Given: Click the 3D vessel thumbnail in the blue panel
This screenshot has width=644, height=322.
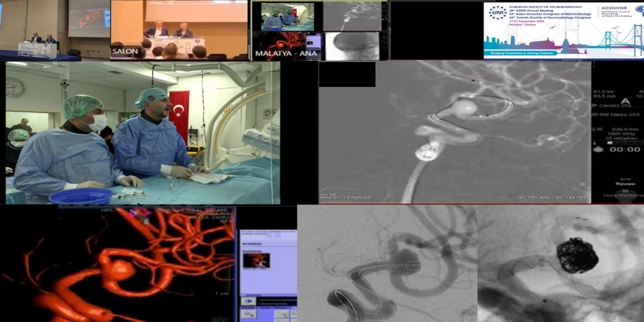Looking at the screenshot, I should click(256, 260).
